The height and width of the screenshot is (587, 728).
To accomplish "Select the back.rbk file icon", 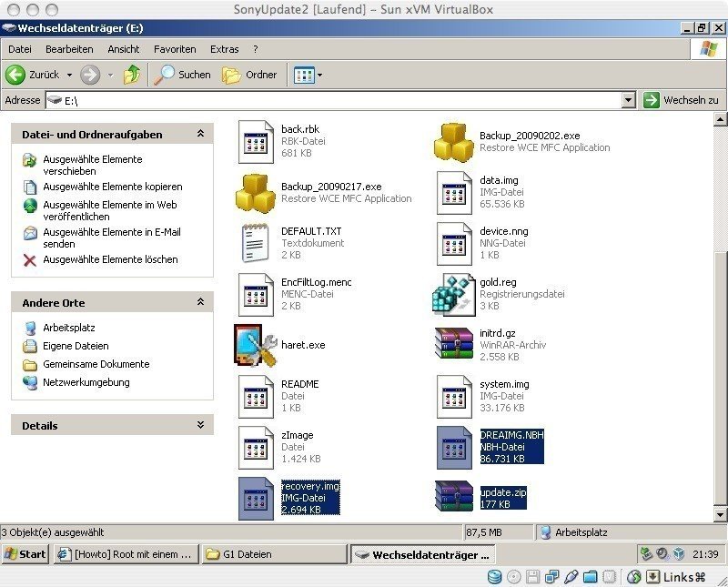I will (256, 142).
